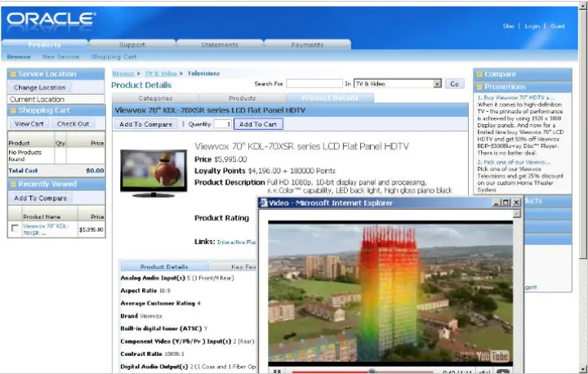Screen dimensions: 588x374
Task: Click the Recently Viewed panel icon
Action: click(x=13, y=185)
